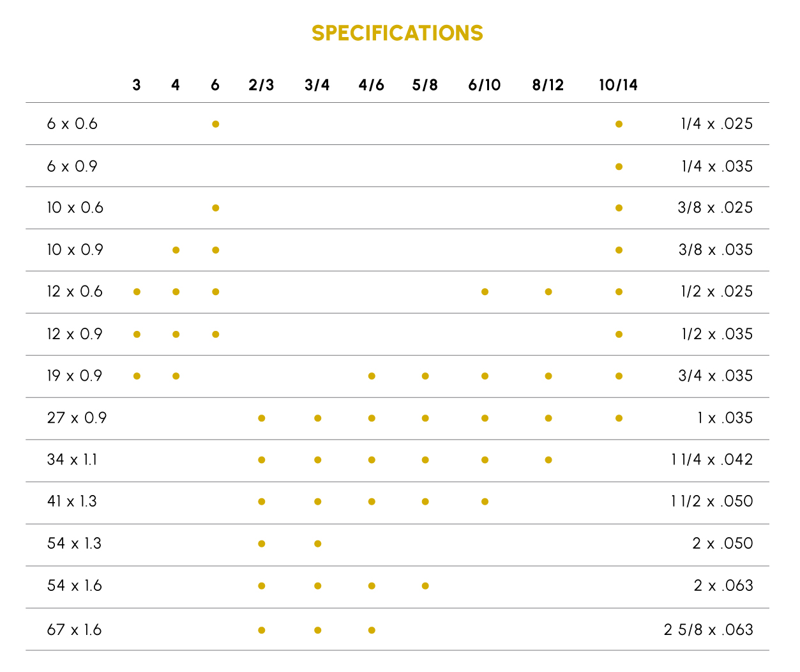Image resolution: width=800 pixels, height=672 pixels.
Task: Select the column 4 dot in the 10 x 0.9 row
Action: (176, 250)
